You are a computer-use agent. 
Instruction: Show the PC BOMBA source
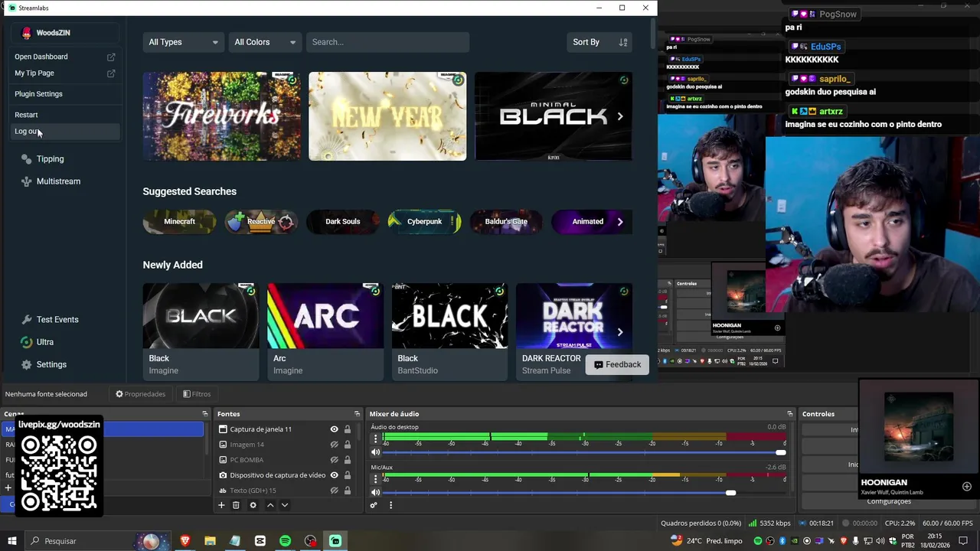click(334, 460)
